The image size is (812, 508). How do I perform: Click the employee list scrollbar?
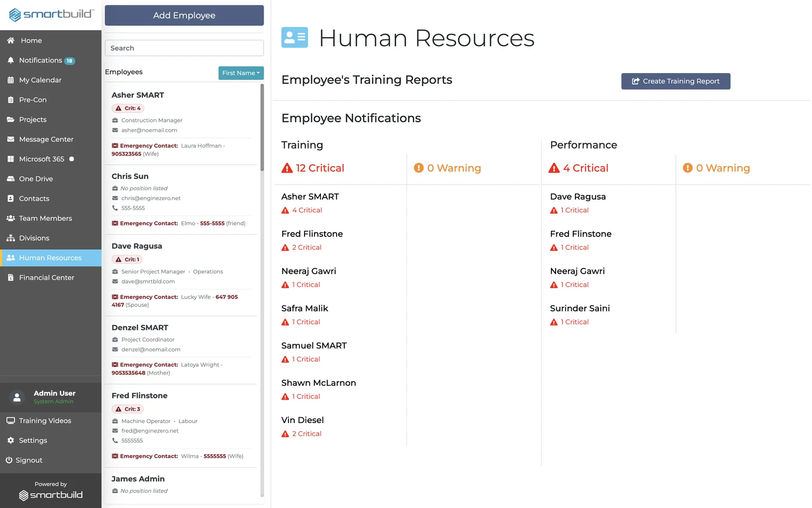point(262,128)
